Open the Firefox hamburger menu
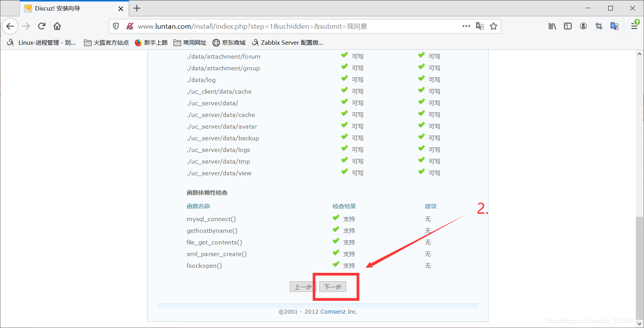Screen dimensions: 644x328 click(x=634, y=26)
